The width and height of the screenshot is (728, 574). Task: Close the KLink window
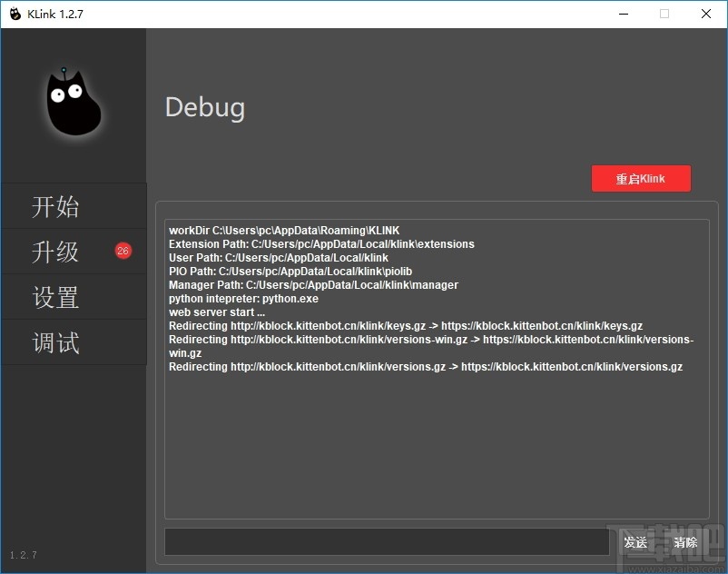click(705, 14)
